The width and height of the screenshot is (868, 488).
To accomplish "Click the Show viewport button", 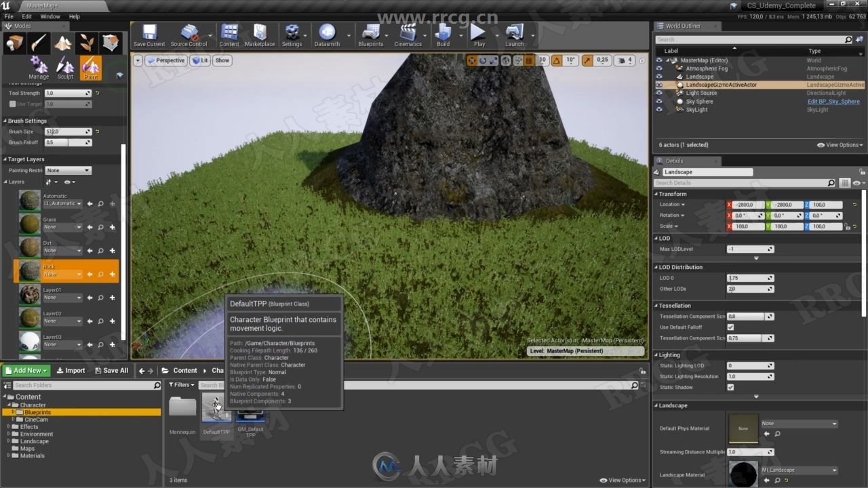I will [222, 60].
